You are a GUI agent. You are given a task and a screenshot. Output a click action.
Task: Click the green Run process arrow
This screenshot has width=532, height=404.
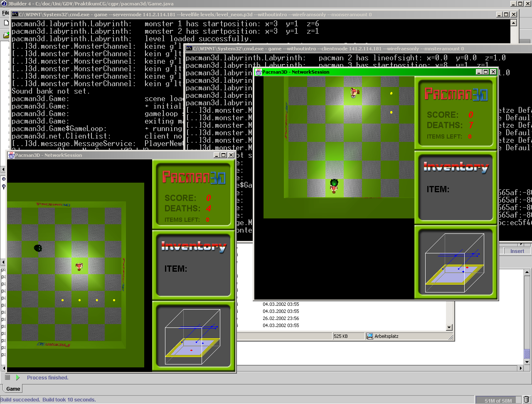click(x=18, y=377)
